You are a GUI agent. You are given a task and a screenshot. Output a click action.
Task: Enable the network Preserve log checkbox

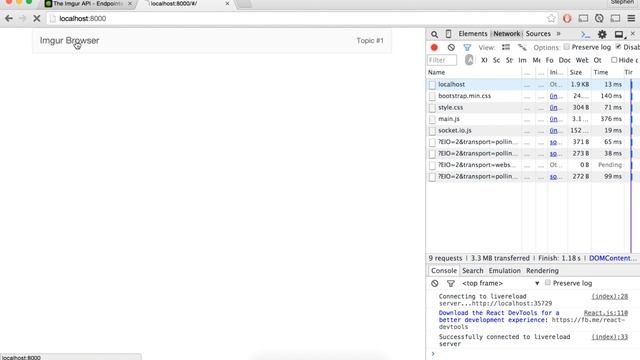click(x=567, y=47)
